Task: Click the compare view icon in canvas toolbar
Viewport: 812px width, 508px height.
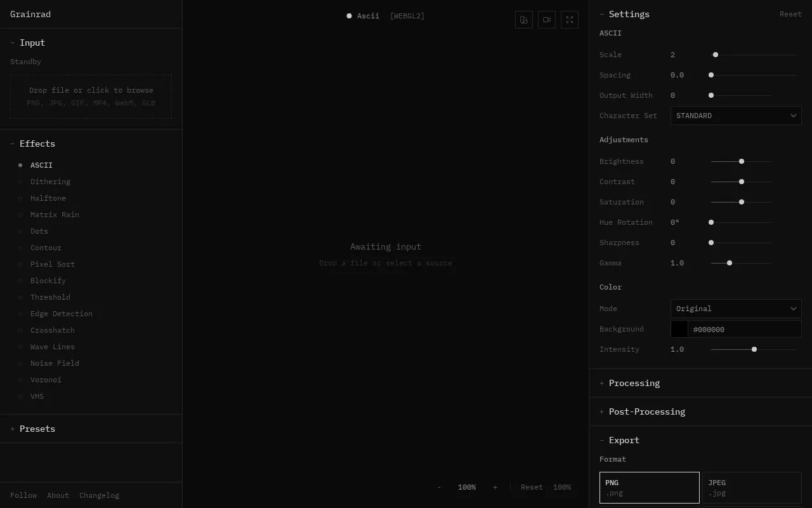Action: click(524, 20)
